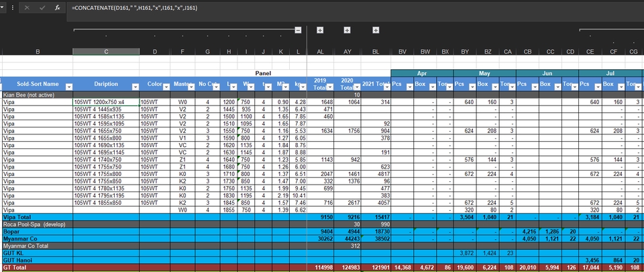Screen dimensions: 644x272
Task: Open the name box dropdown arrow
Action: (3, 7)
